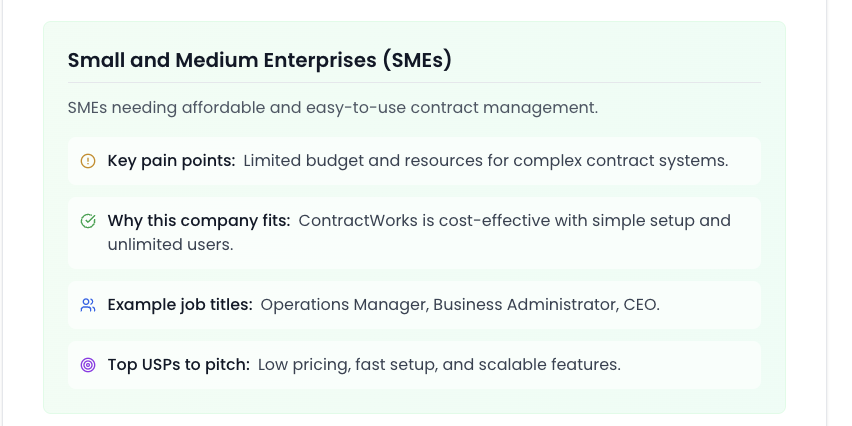Click the SMEs description subtitle text
852x426 pixels.
coord(333,108)
